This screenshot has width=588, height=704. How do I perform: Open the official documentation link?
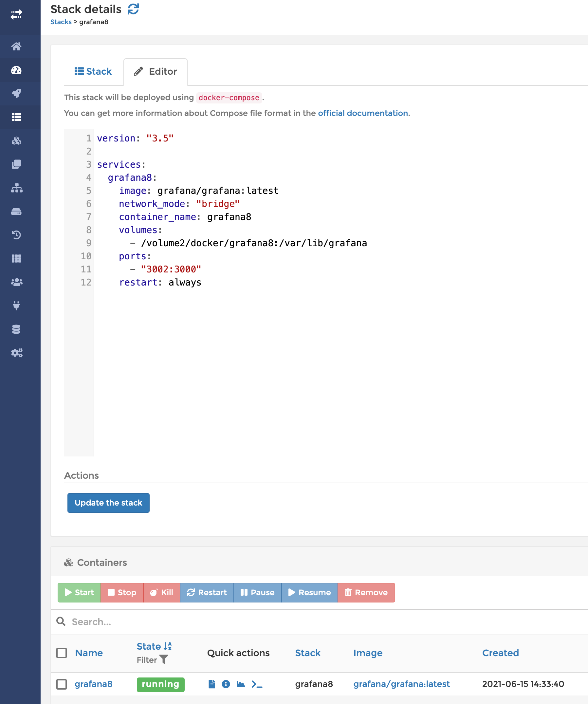pos(363,113)
